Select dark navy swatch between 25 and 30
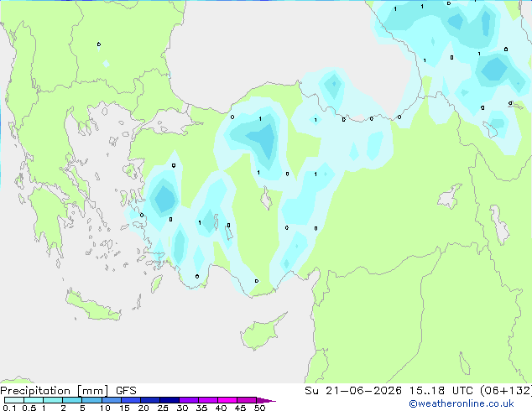The height and width of the screenshot is (411, 532). pyautogui.click(x=169, y=400)
